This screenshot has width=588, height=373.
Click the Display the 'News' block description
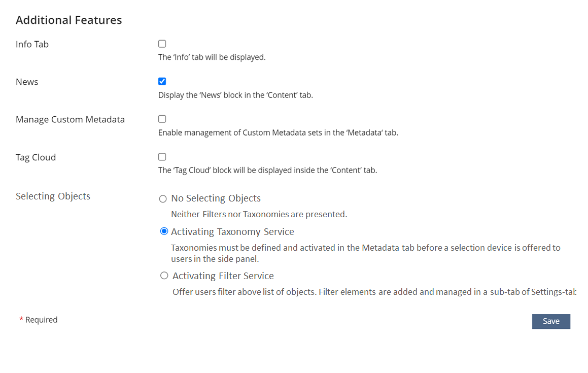[x=235, y=95]
